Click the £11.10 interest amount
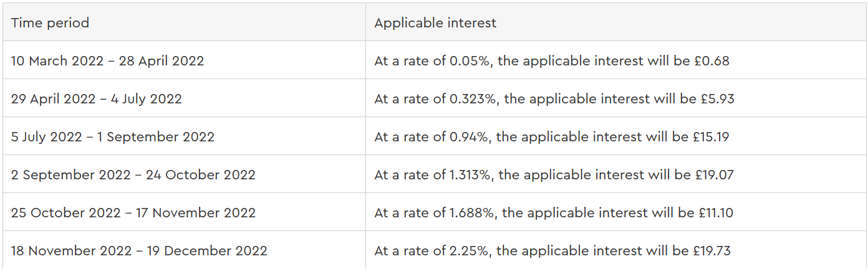The width and height of the screenshot is (868, 269). [715, 213]
